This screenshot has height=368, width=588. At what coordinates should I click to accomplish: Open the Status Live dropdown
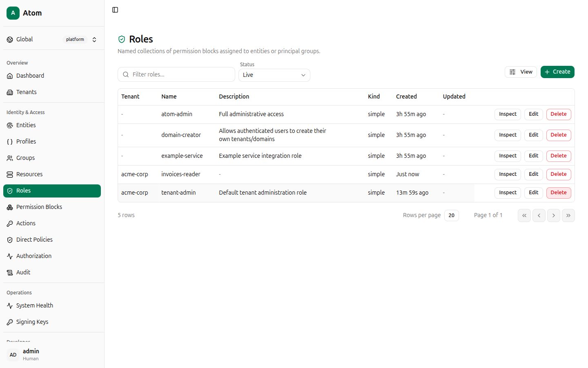click(x=274, y=75)
